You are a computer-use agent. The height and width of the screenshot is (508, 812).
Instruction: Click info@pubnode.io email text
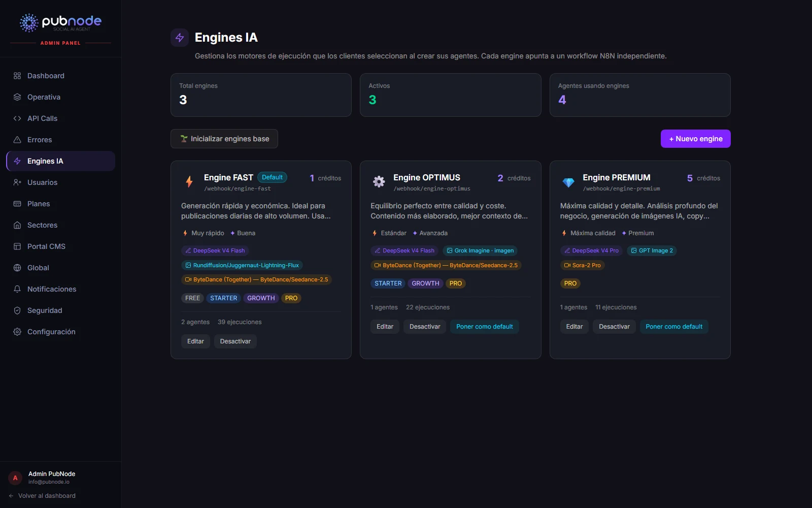coord(49,482)
